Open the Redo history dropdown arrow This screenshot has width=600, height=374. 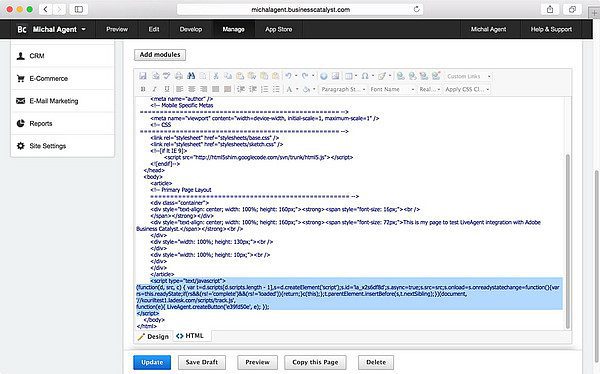coord(313,76)
